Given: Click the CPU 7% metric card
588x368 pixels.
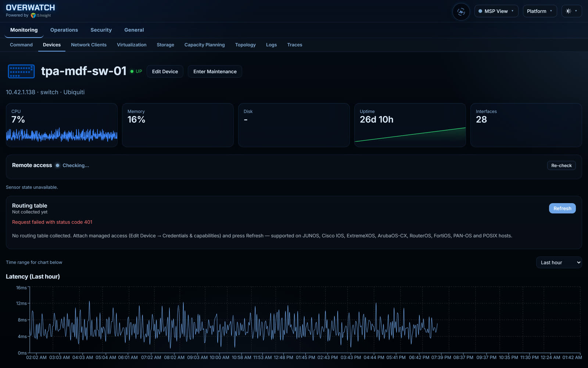Looking at the screenshot, I should click(x=62, y=125).
